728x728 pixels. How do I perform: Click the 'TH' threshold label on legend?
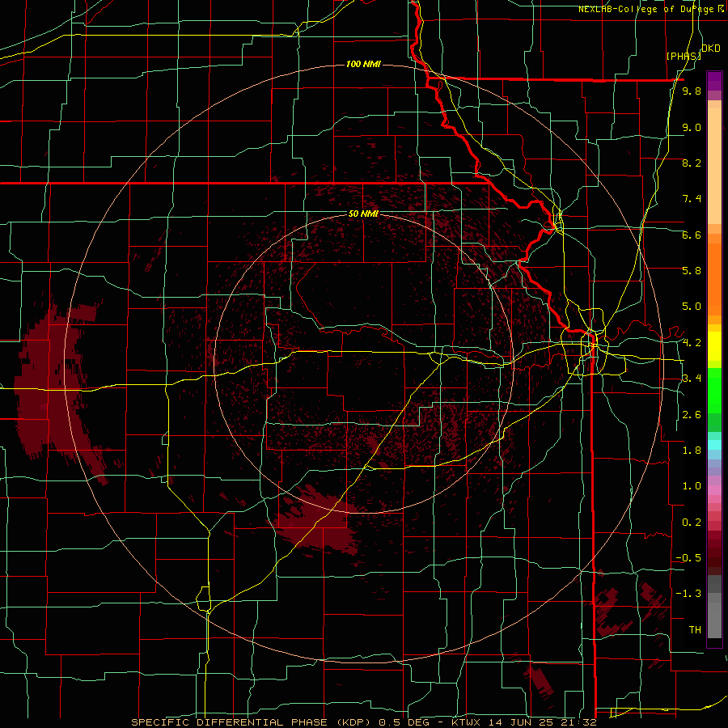695,630
